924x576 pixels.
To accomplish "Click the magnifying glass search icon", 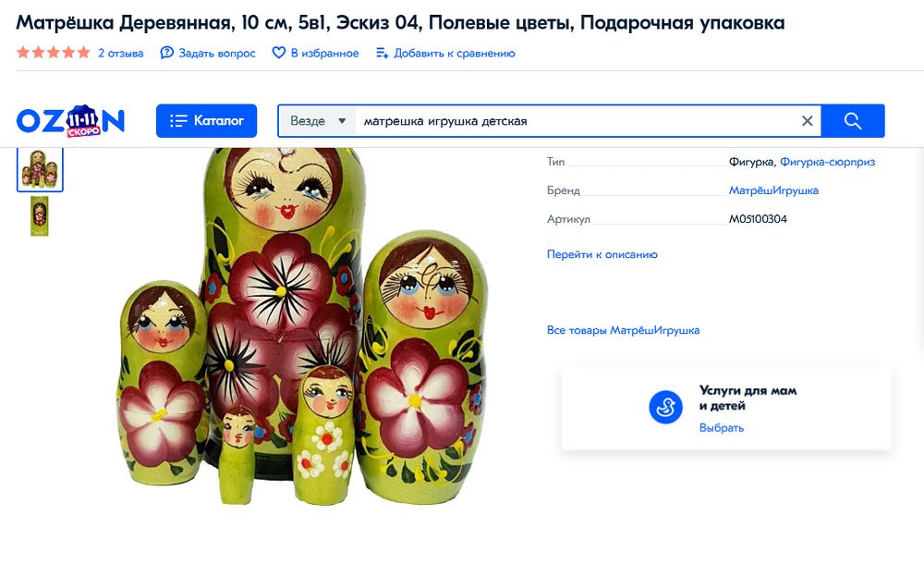I will pyautogui.click(x=851, y=120).
